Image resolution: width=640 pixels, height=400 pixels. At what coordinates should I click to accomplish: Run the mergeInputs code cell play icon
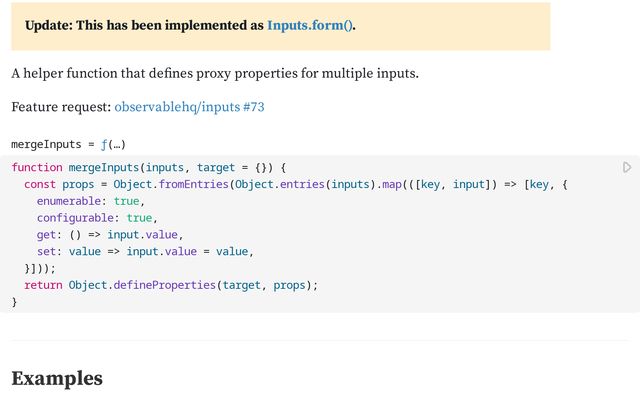(627, 167)
